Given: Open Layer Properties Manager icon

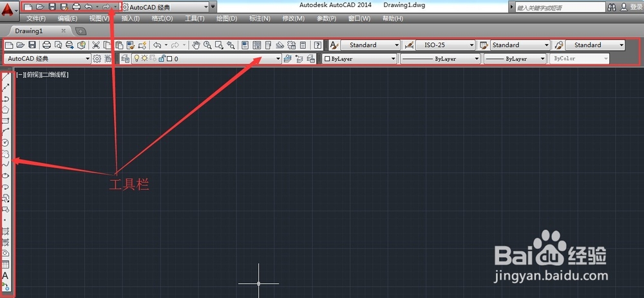Looking at the screenshot, I should coord(125,59).
